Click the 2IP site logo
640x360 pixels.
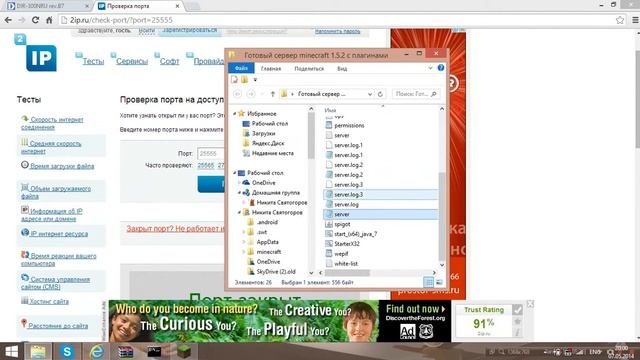pyautogui.click(x=36, y=53)
